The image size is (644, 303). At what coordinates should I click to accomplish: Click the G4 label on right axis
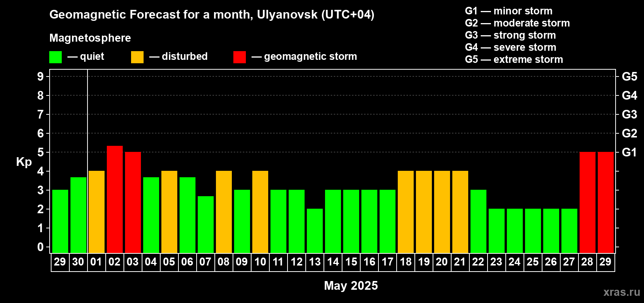629,95
